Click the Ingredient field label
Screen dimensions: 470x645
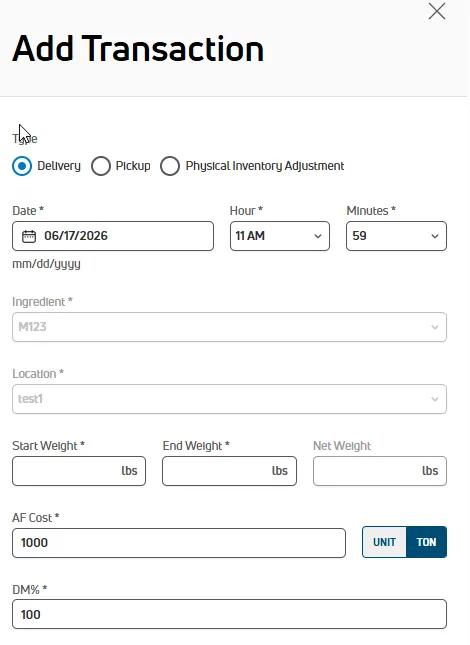point(42,302)
